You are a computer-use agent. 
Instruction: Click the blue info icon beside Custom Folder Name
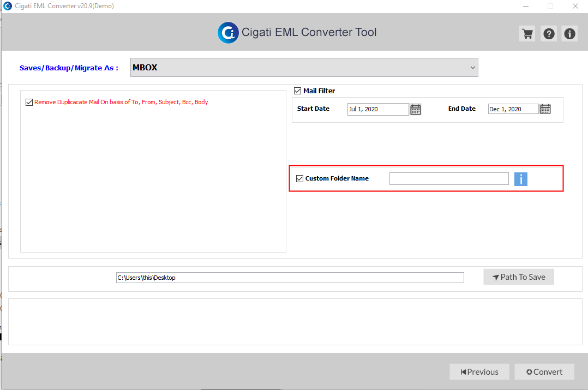pyautogui.click(x=520, y=179)
